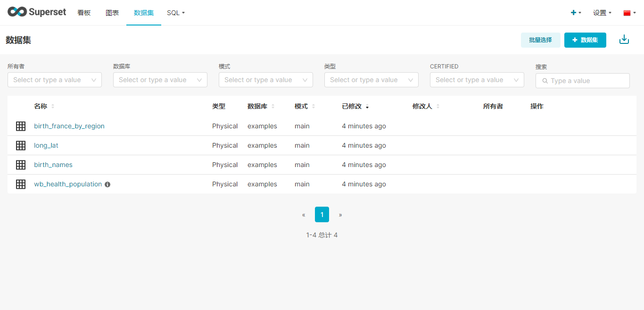The width and height of the screenshot is (644, 310).
Task: Open the SQL menu
Action: tap(176, 13)
